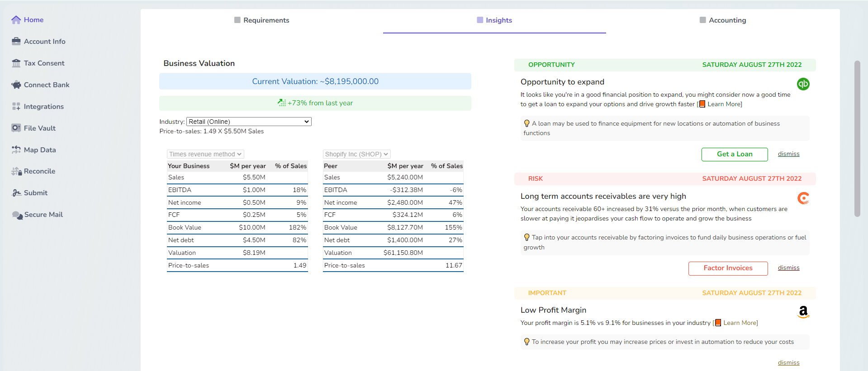Dismiss the accounts receivables risk card
This screenshot has height=371, width=868.
click(788, 268)
